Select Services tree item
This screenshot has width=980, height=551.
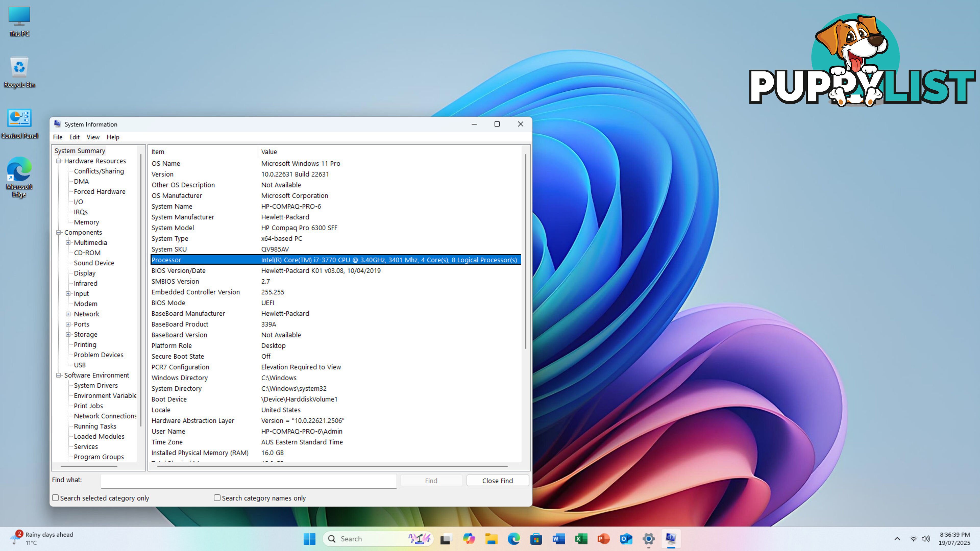click(x=86, y=447)
